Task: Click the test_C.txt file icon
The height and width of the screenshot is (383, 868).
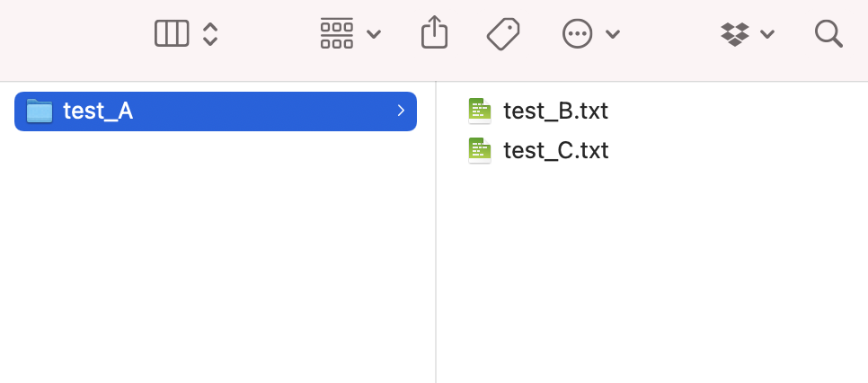Action: [480, 150]
